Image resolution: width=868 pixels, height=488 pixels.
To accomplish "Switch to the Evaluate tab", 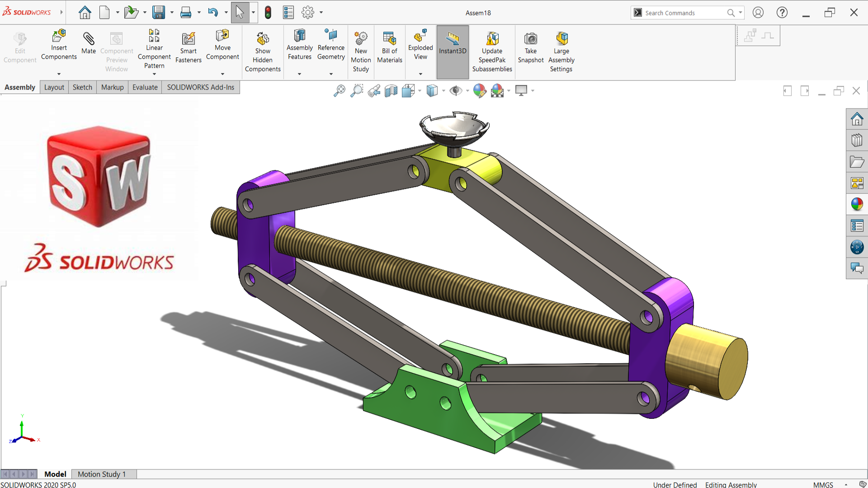I will pos(145,87).
